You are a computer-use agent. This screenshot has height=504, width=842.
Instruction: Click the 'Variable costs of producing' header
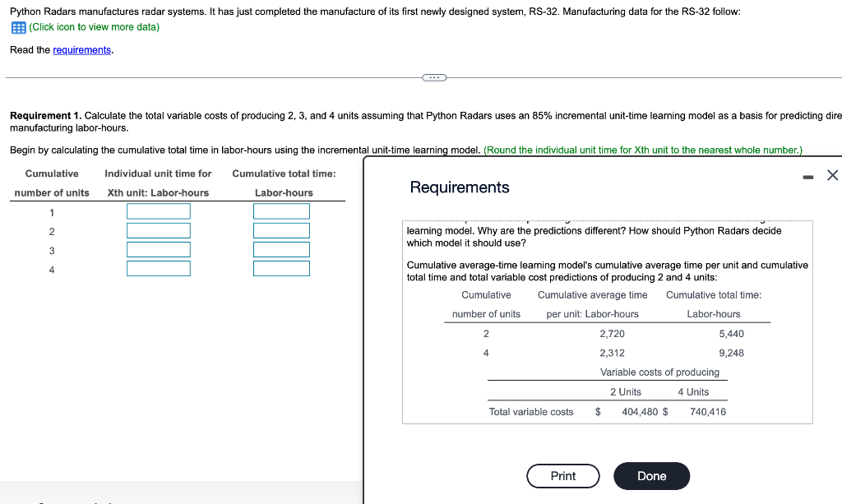659,372
